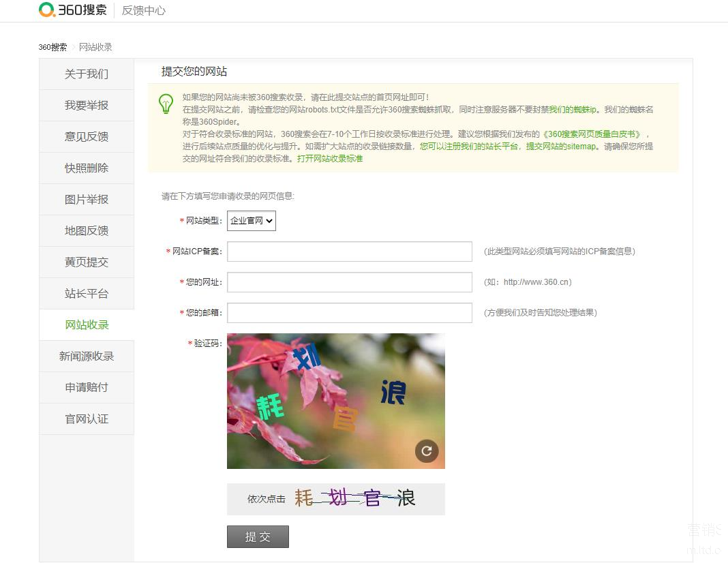Focus the 您的网址 text field
The image size is (728, 563).
[349, 282]
